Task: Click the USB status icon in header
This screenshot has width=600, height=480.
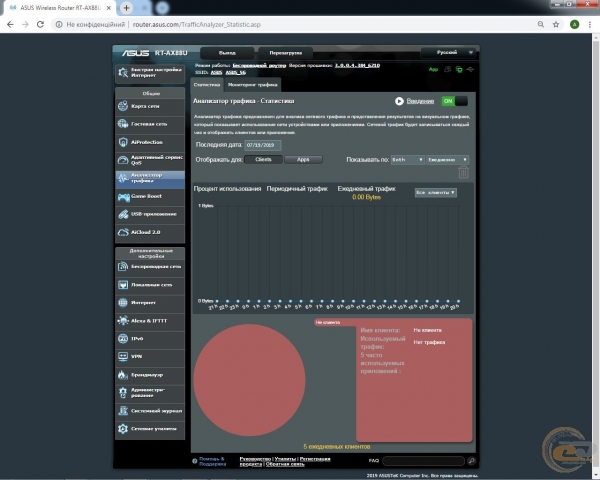Action: click(x=470, y=69)
